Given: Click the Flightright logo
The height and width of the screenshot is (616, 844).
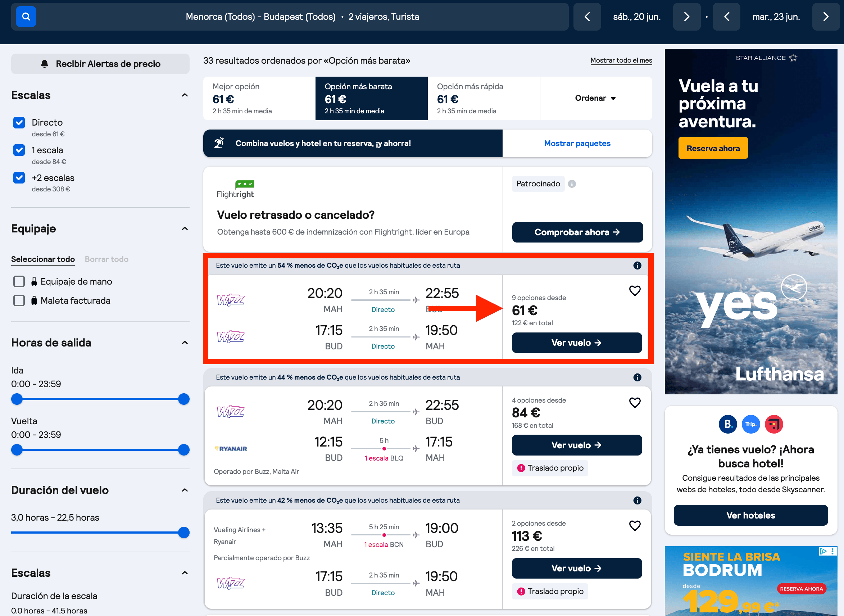Looking at the screenshot, I should click(x=235, y=189).
